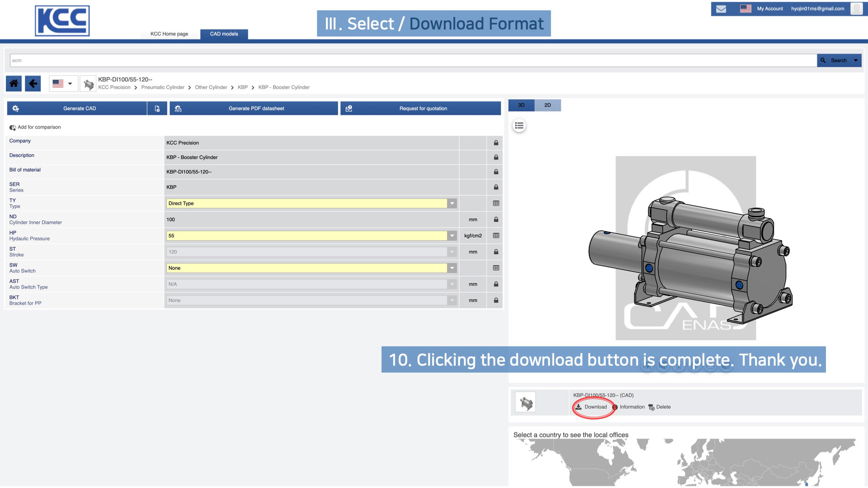Toggle the table view icon for Hydraulic Pressure

pyautogui.click(x=495, y=236)
